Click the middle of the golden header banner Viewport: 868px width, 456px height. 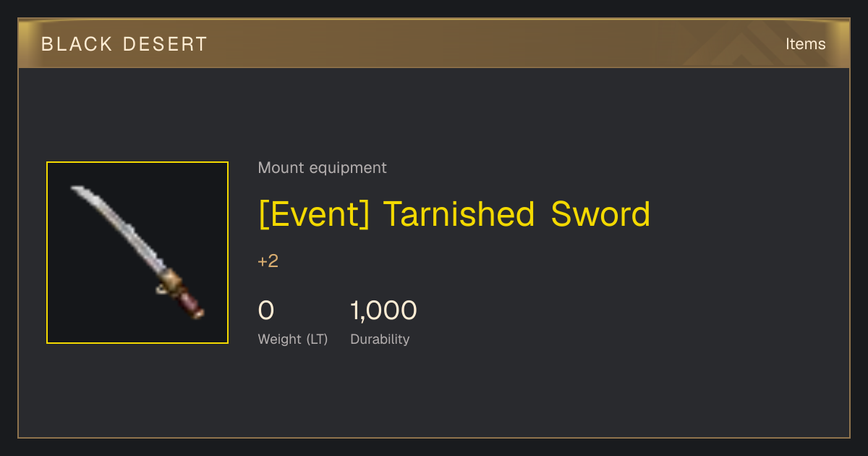[434, 43]
